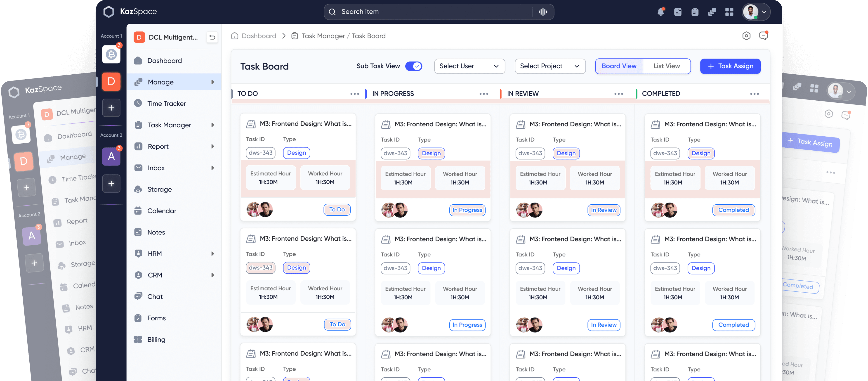Open Time Tracker in the sidebar
868x381 pixels.
pos(174,104)
